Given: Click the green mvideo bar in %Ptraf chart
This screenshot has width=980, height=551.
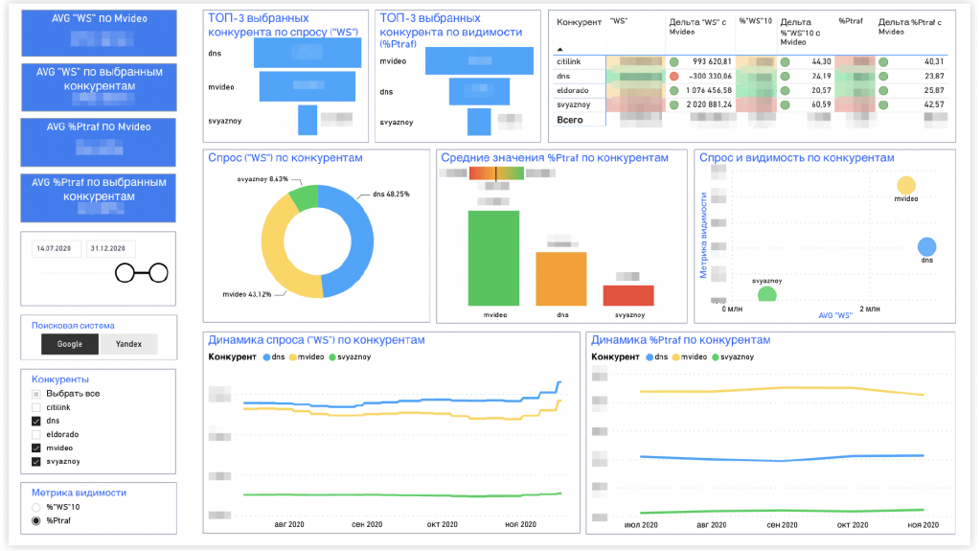Looking at the screenshot, I should click(493, 259).
